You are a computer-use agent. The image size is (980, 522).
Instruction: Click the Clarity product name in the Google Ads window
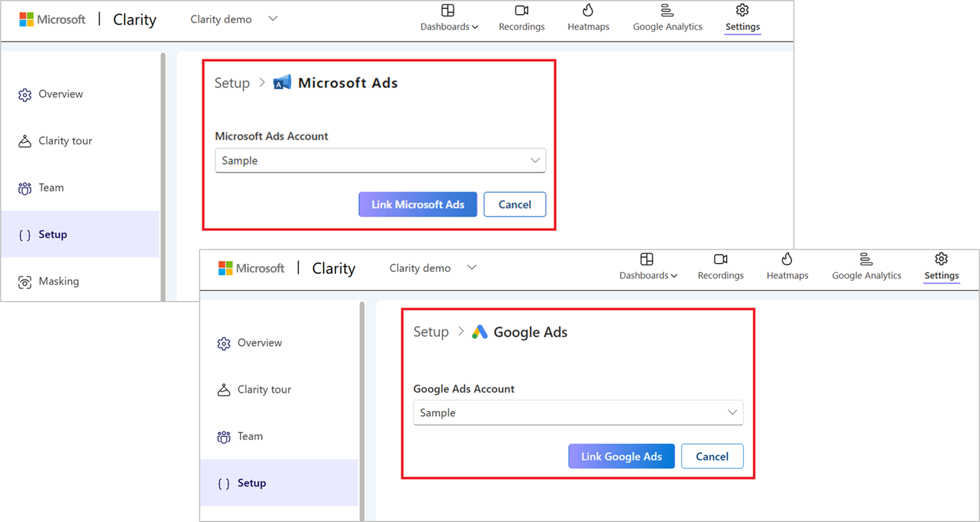[x=334, y=269]
